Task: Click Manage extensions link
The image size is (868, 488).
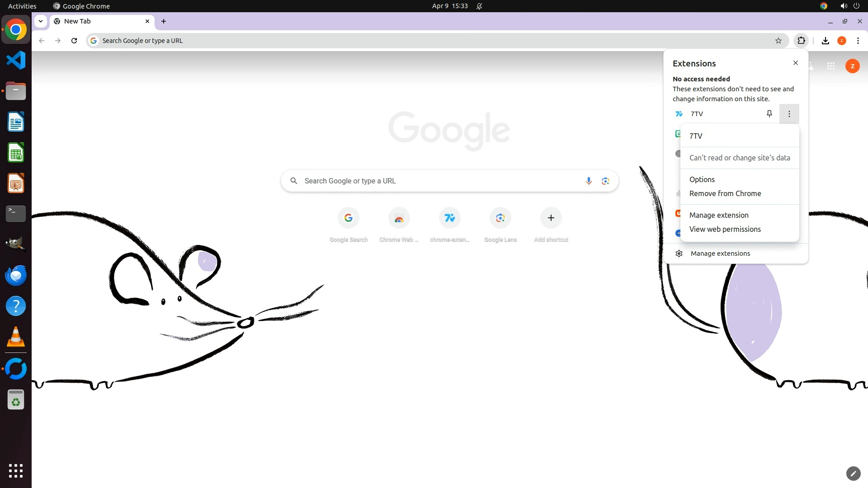Action: (720, 253)
